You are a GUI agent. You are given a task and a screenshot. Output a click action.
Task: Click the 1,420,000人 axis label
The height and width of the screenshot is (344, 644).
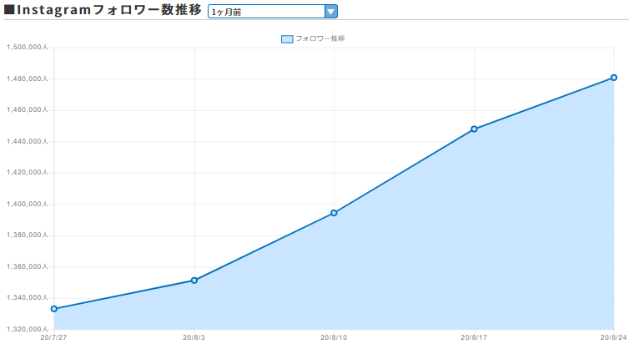(28, 172)
